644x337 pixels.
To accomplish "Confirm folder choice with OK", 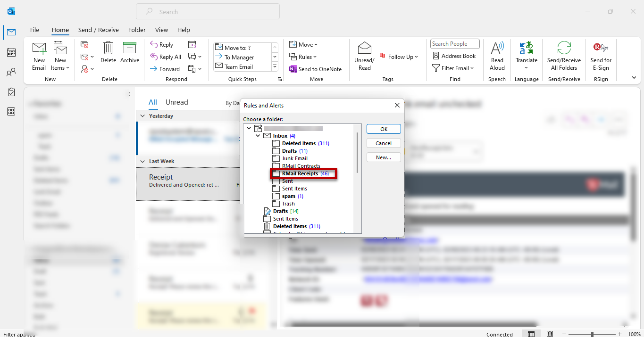I will 384,129.
